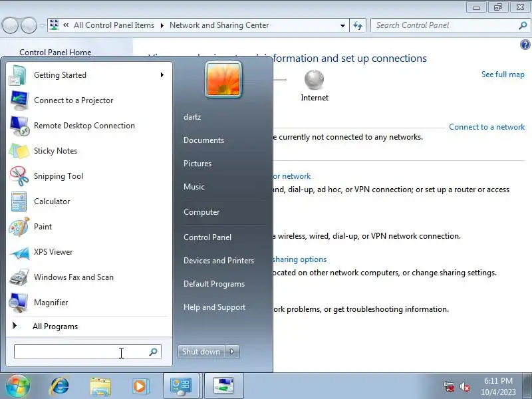Open Shut down options arrow
The image size is (532, 399).
point(232,352)
